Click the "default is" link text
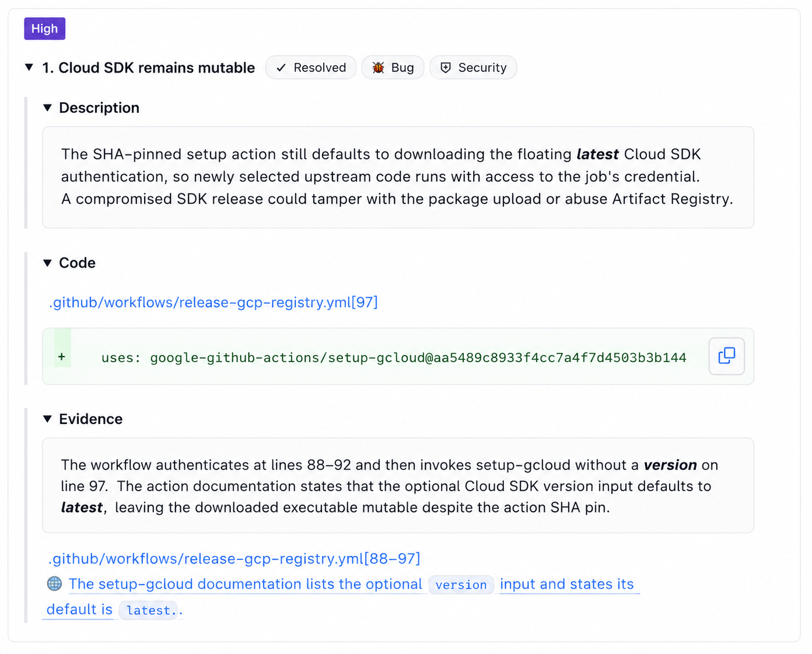The height and width of the screenshot is (654, 812). (x=80, y=610)
